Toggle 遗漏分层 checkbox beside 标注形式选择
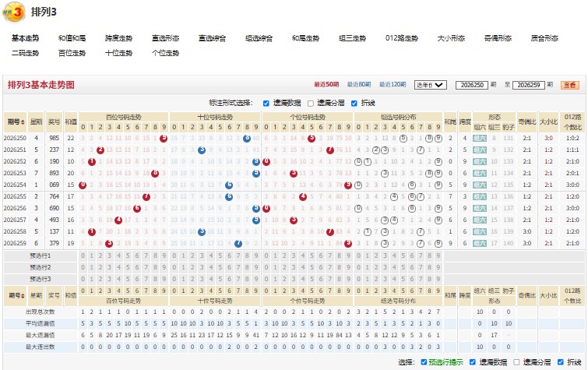This screenshot has width=588, height=370. point(311,103)
